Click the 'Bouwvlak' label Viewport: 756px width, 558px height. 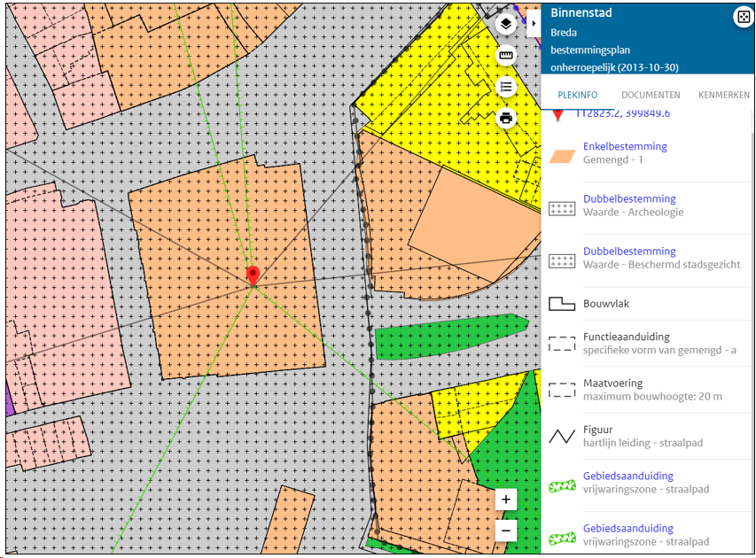(x=606, y=304)
